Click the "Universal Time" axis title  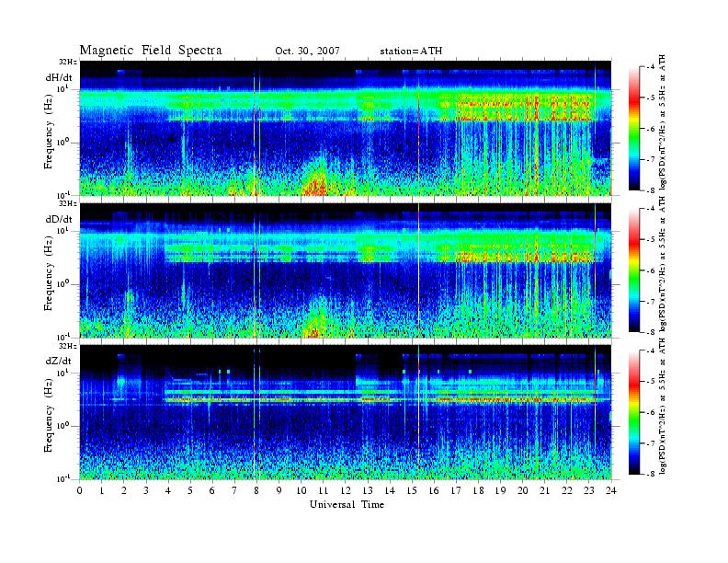point(347,504)
